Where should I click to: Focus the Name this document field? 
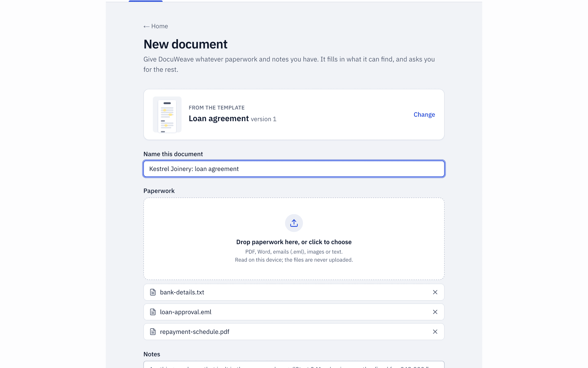click(294, 169)
